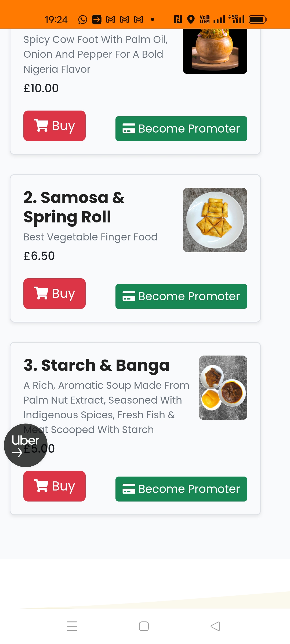Tap the WhatsApp notification icon in status bar

[83, 20]
